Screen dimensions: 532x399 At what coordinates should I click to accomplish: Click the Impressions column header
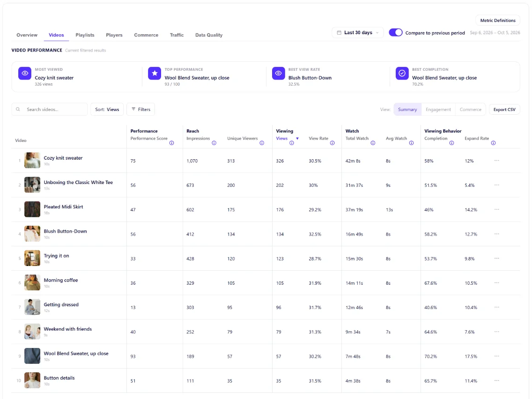coord(198,139)
